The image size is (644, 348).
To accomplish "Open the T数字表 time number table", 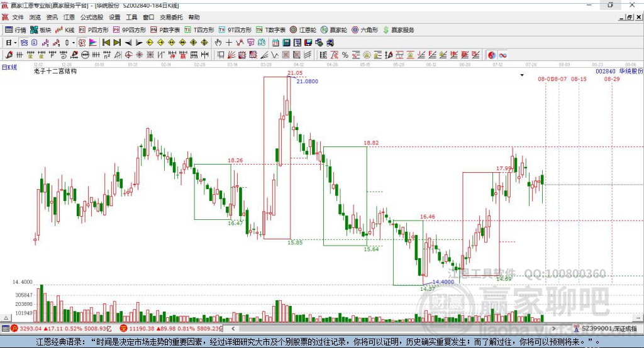I will pyautogui.click(x=270, y=30).
